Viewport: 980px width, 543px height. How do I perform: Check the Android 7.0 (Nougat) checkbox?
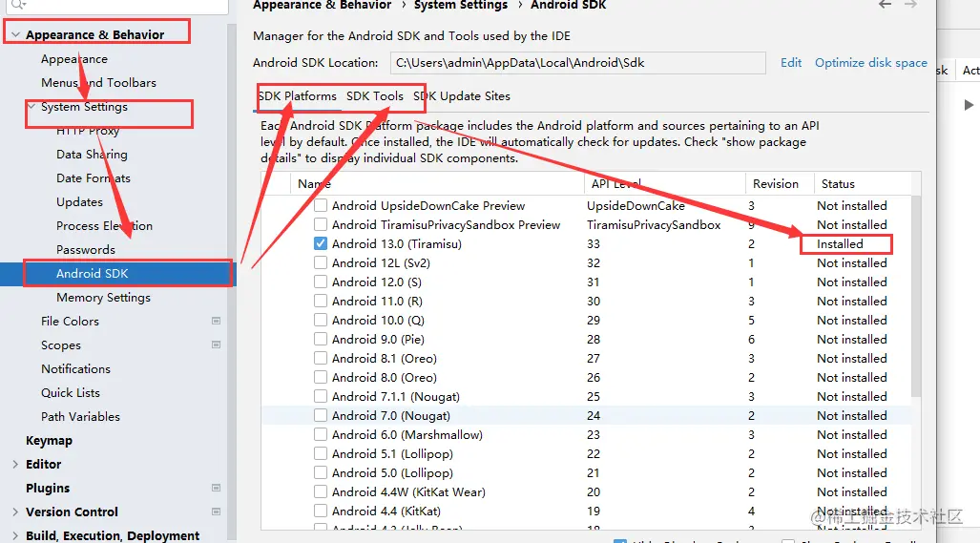(x=321, y=415)
